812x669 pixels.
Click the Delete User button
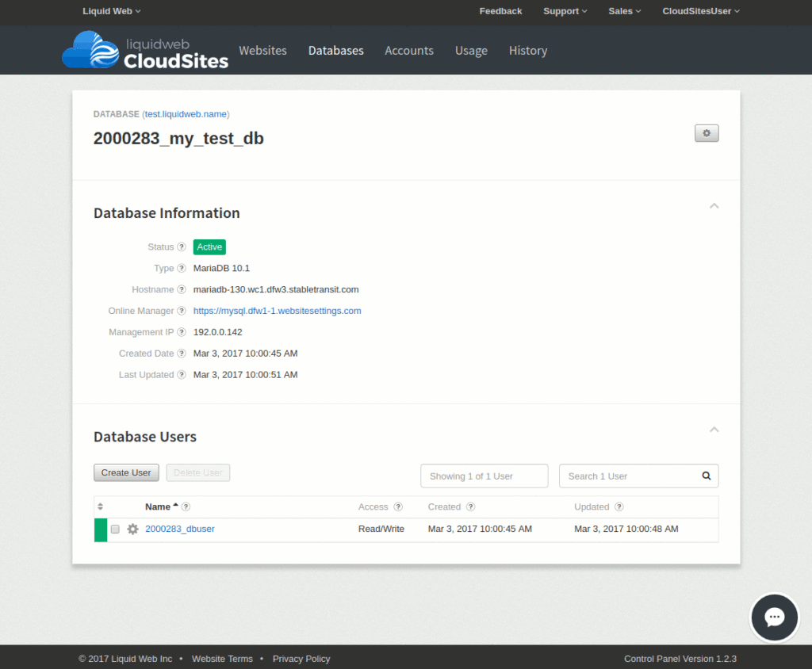pyautogui.click(x=197, y=472)
